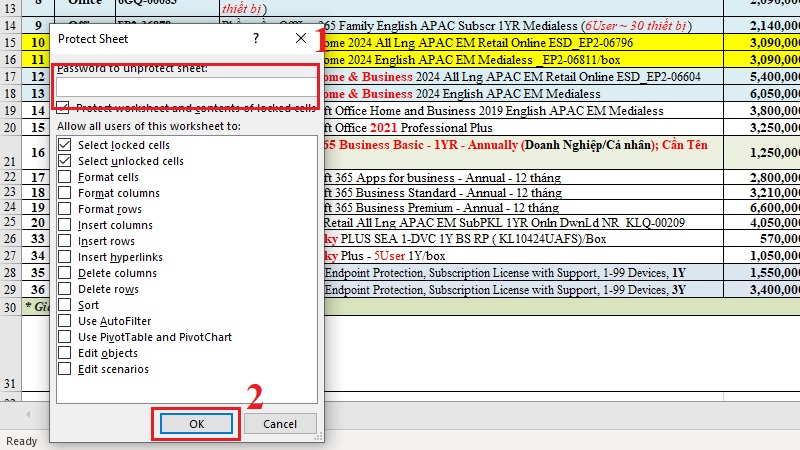Tick the Edit objects checkbox
The width and height of the screenshot is (800, 450).
click(x=64, y=353)
